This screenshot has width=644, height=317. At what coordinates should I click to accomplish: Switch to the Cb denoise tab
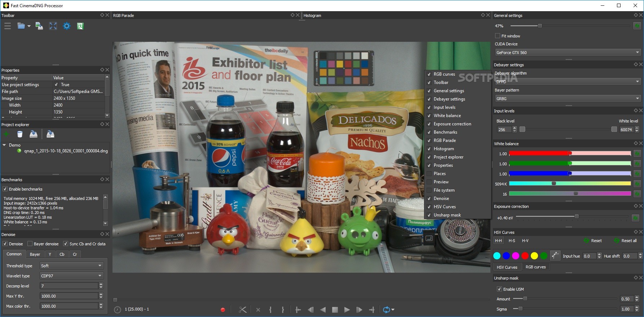pyautogui.click(x=62, y=254)
